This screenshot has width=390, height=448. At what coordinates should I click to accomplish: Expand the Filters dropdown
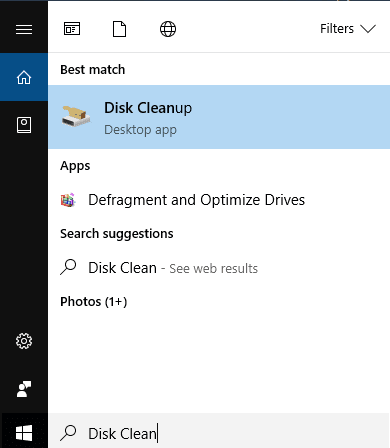348,29
